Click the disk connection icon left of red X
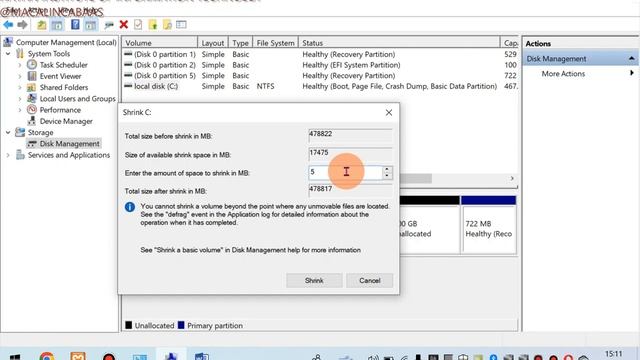This screenshot has width=640, height=360. click(x=109, y=25)
